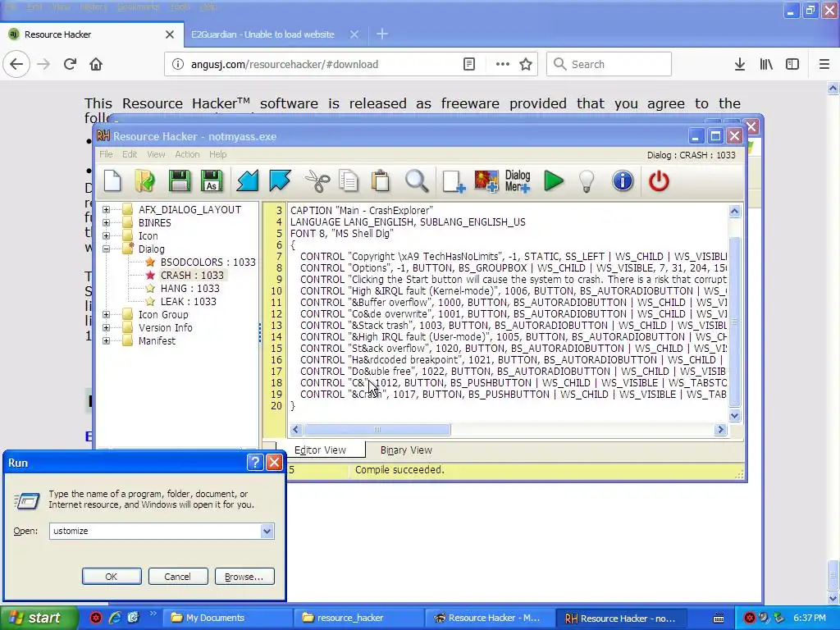Click the export resource blue arrow icon
840x630 pixels.
[280, 181]
